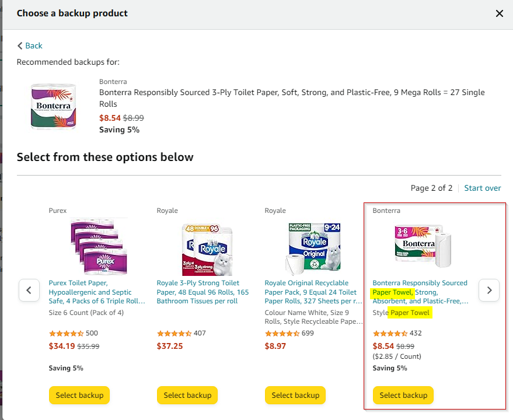Click the Royale Original package image
513x420 pixels.
315,247
